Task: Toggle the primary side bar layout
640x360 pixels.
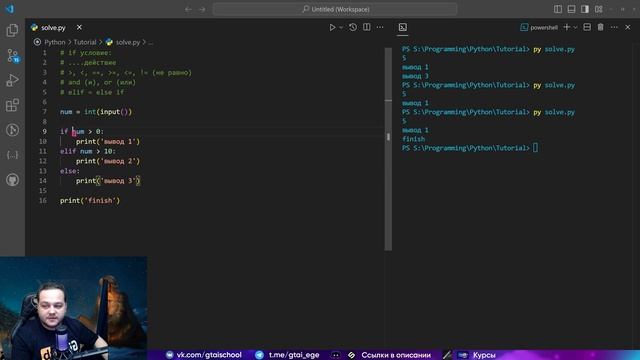Action: point(558,9)
